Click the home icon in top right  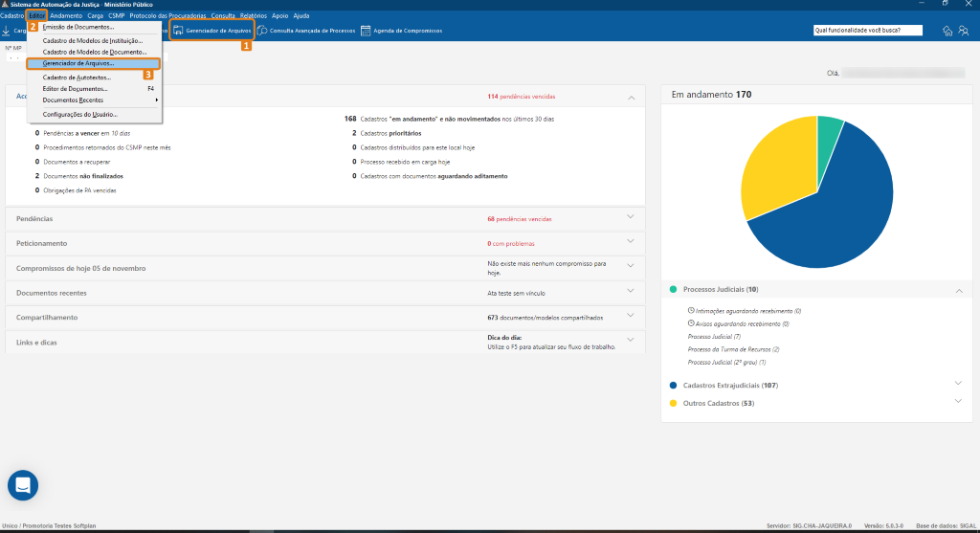[947, 31]
